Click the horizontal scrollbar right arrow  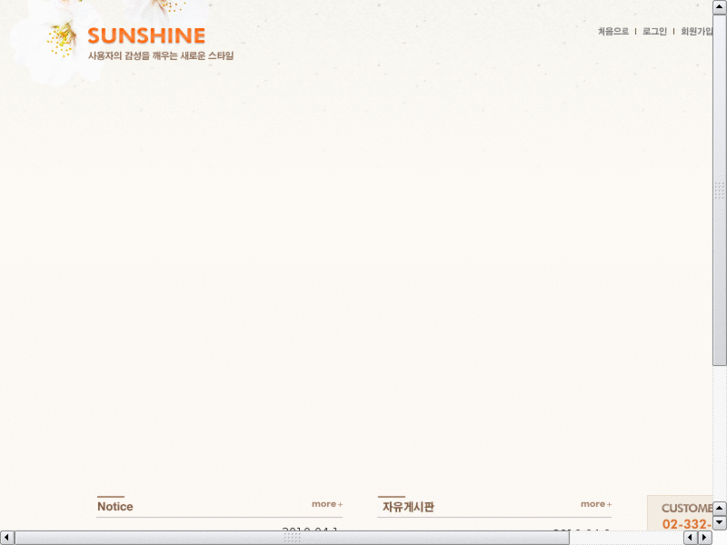(x=705, y=538)
